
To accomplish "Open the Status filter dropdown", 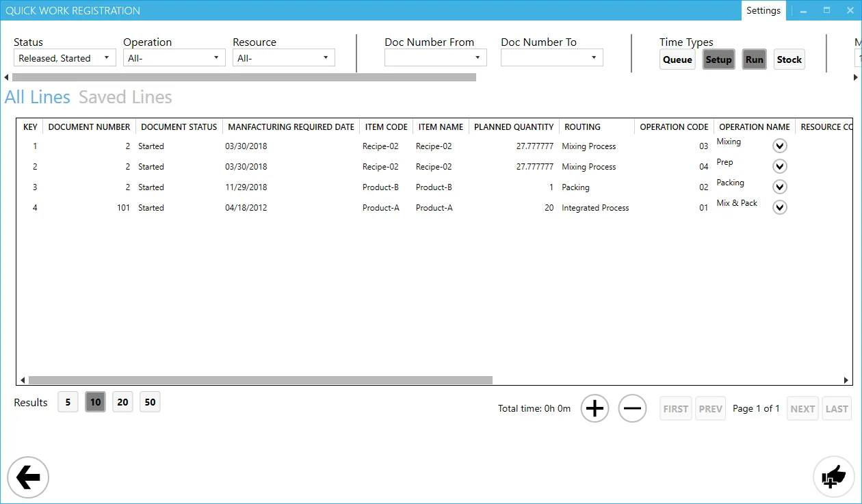I will coord(64,57).
